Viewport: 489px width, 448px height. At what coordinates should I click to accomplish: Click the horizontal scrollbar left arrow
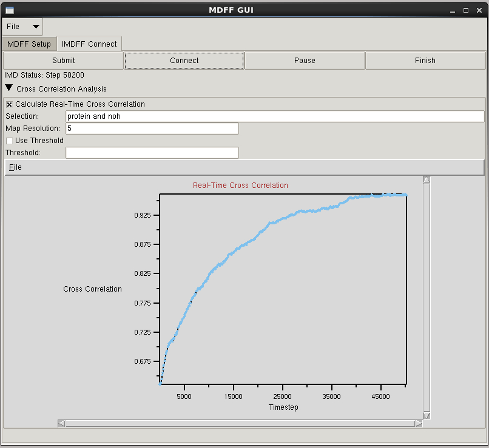(61, 423)
